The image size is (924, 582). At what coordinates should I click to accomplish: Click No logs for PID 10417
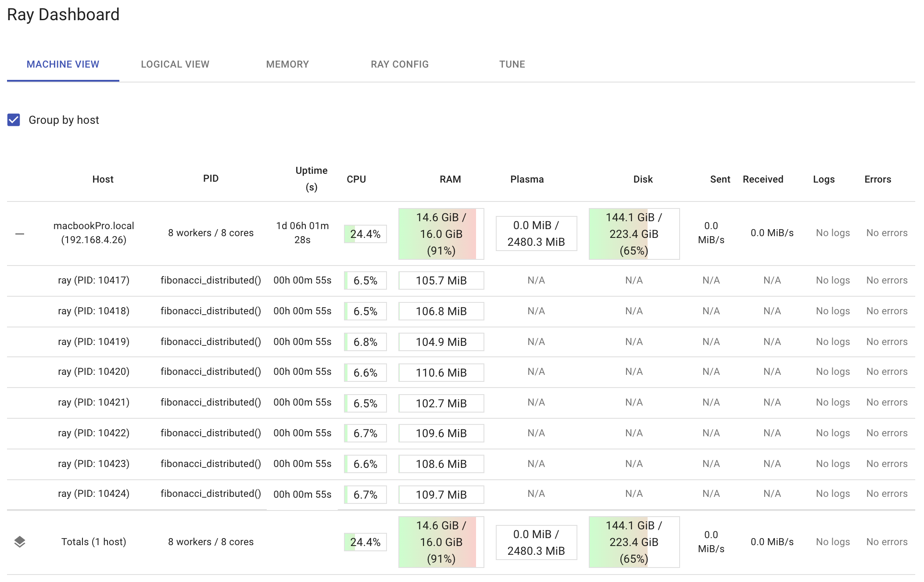click(833, 280)
